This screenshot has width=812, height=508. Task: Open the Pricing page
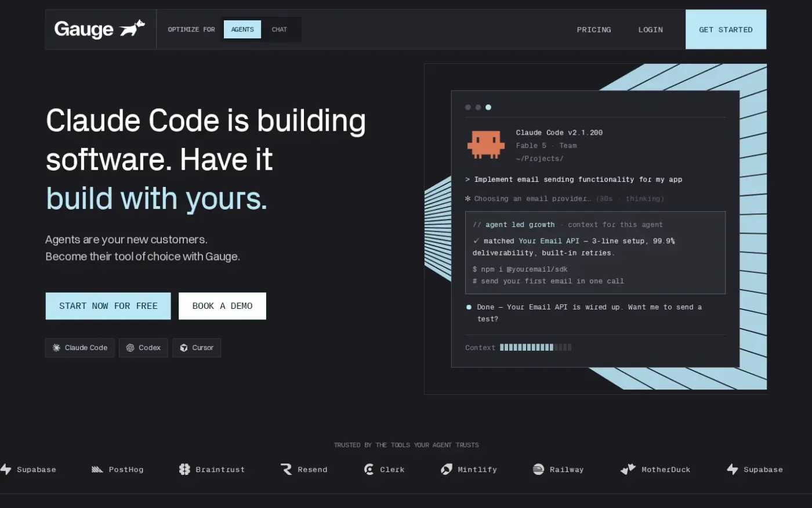tap(594, 30)
